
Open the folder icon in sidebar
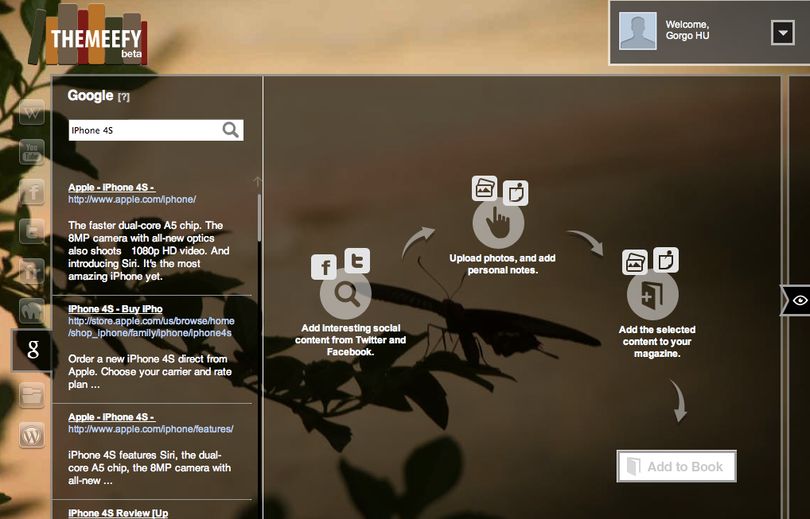(32, 395)
